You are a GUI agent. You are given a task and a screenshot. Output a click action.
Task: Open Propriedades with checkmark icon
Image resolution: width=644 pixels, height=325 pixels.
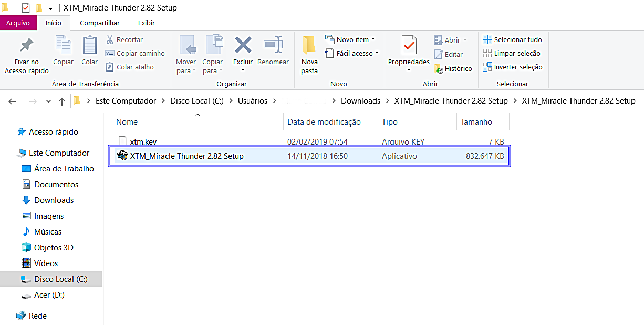point(409,46)
